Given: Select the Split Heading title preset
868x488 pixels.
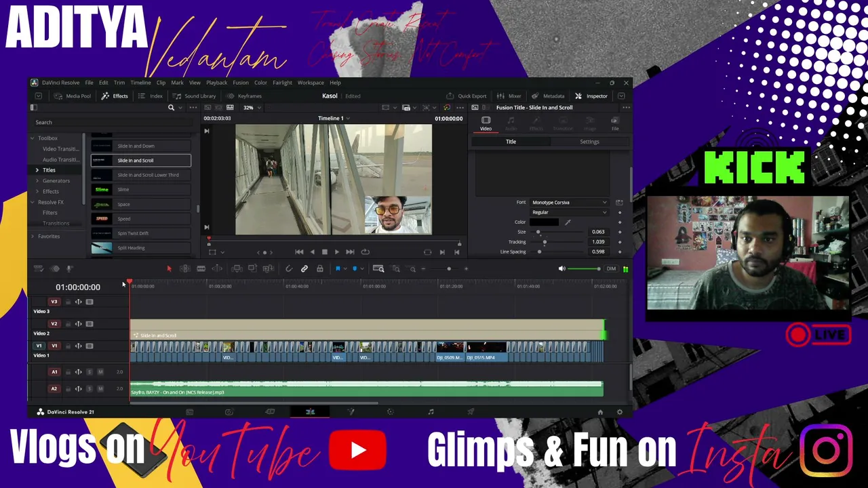Looking at the screenshot, I should [141, 248].
